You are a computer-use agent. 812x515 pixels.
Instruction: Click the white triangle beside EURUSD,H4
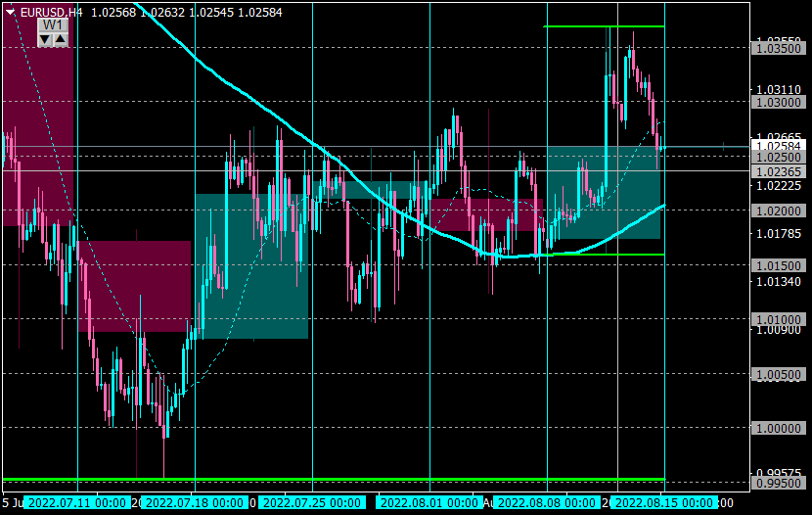(x=11, y=12)
